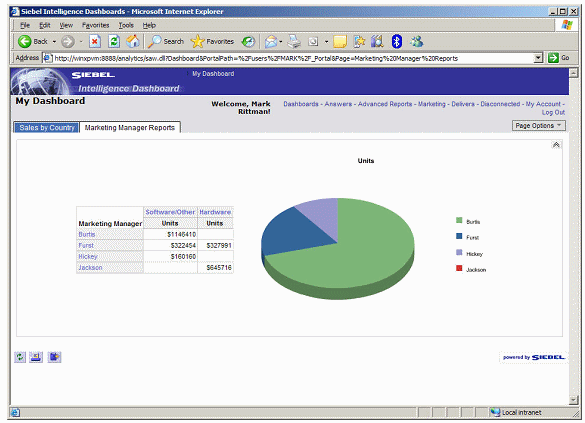Open the Disconnected link
Viewport: 585px width, 423px height.
tap(500, 104)
